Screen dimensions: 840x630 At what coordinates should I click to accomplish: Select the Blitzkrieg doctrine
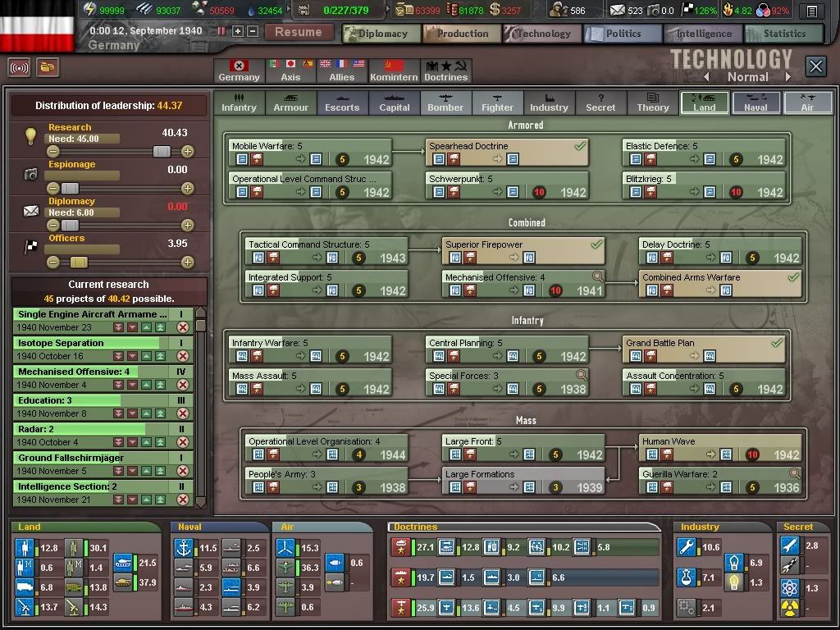(x=704, y=185)
